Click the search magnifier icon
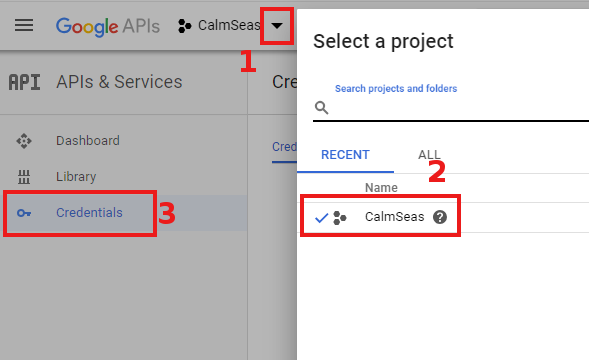The image size is (589, 360). tap(322, 107)
